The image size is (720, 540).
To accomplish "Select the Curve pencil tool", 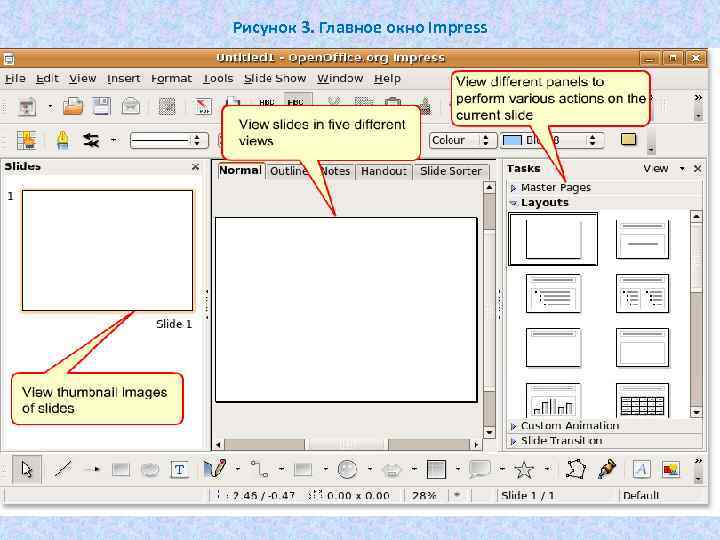I will (x=214, y=468).
